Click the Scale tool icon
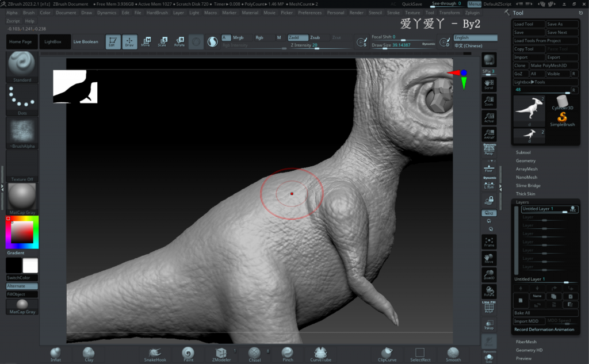 (x=162, y=41)
